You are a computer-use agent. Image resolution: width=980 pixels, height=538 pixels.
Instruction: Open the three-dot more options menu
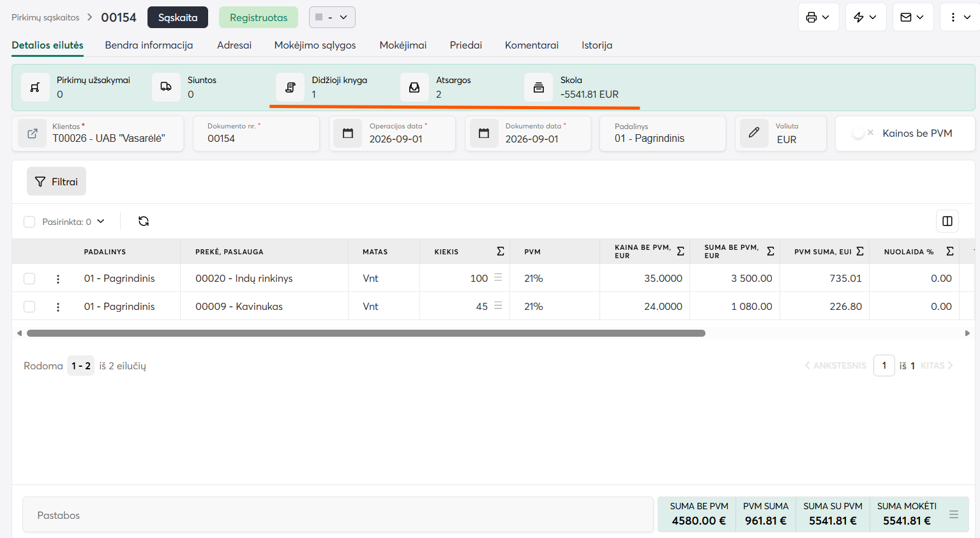[960, 17]
